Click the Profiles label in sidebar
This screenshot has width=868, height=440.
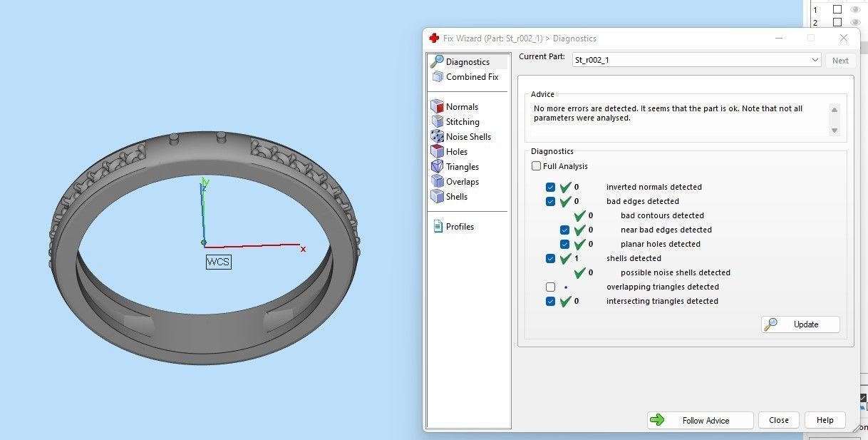(x=460, y=227)
